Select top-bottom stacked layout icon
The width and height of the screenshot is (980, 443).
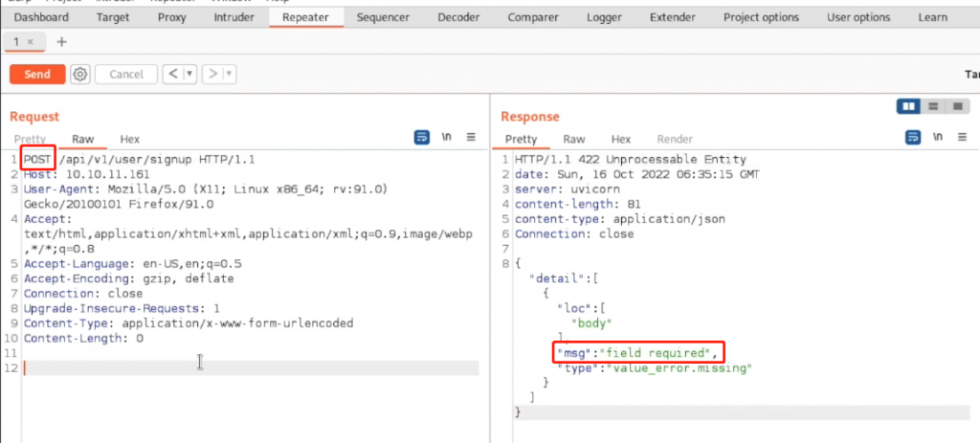click(933, 107)
